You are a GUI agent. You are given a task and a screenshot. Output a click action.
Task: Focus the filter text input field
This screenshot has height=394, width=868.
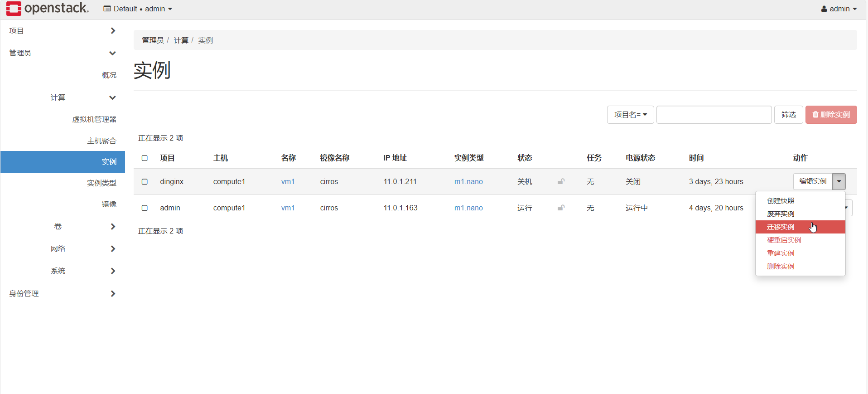pos(714,115)
